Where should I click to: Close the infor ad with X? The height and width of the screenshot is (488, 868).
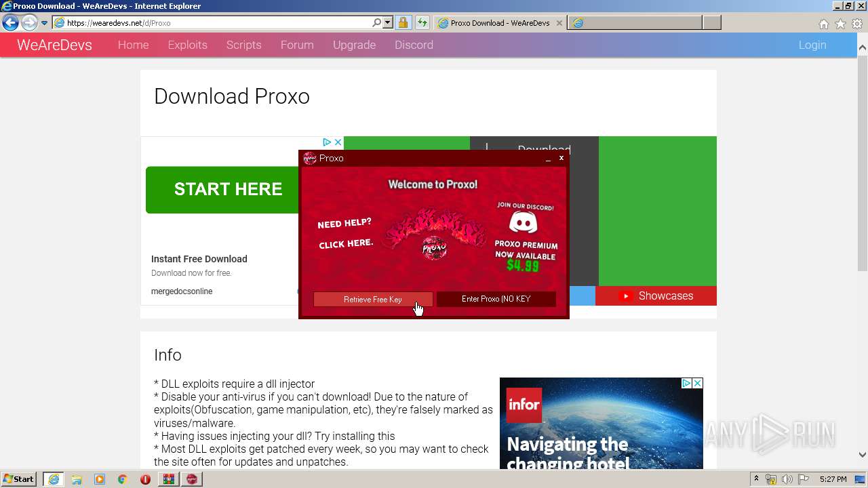click(697, 383)
